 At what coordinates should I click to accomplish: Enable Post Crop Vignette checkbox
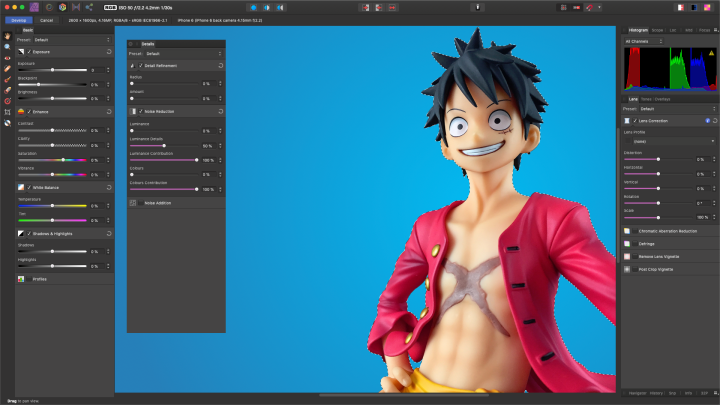[x=635, y=270]
